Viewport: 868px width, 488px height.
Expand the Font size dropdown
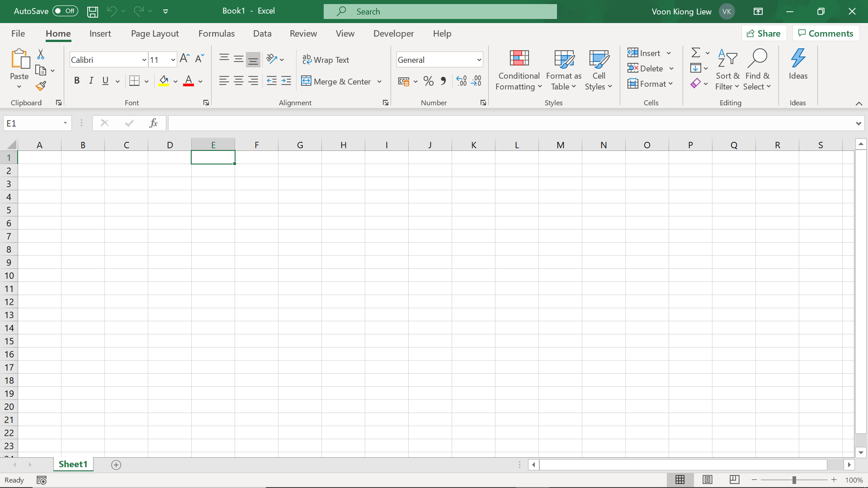pyautogui.click(x=173, y=60)
